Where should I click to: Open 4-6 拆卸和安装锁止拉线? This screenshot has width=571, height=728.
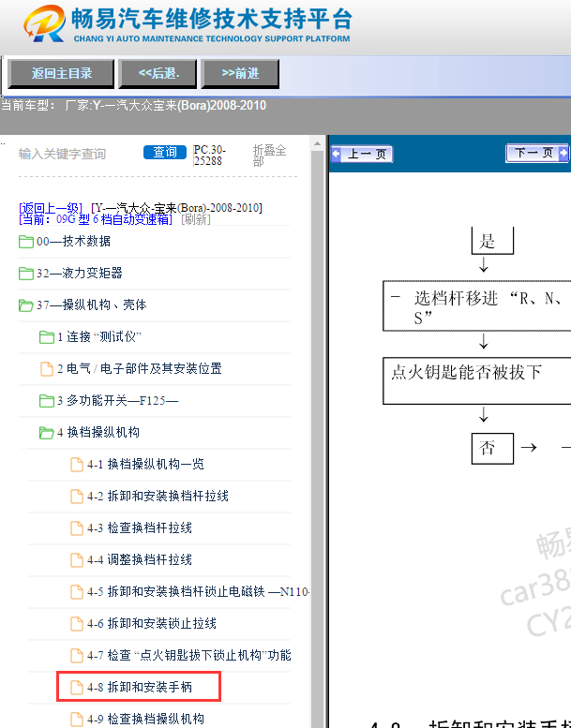152,624
